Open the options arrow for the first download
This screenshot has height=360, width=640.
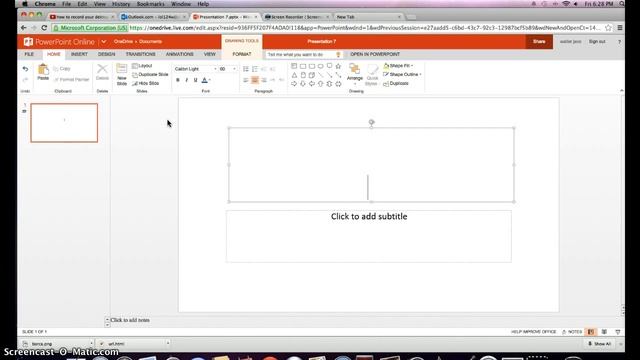(91, 344)
